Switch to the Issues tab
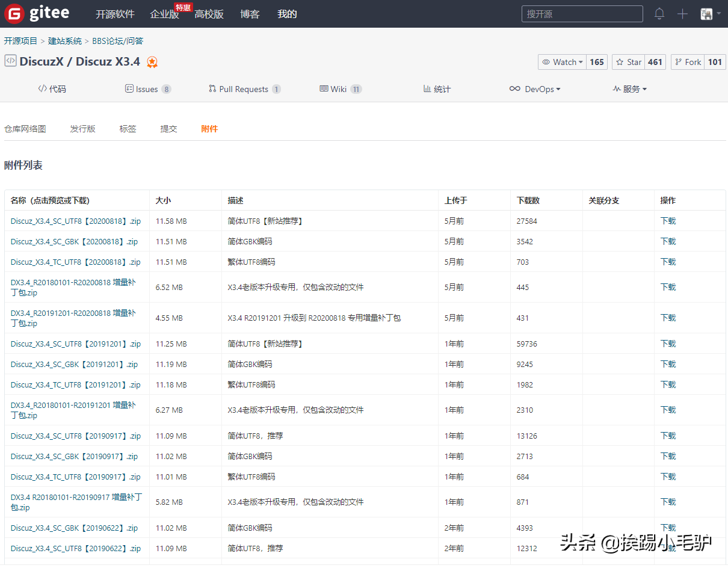Viewport: 728px width, 568px height. [x=148, y=89]
